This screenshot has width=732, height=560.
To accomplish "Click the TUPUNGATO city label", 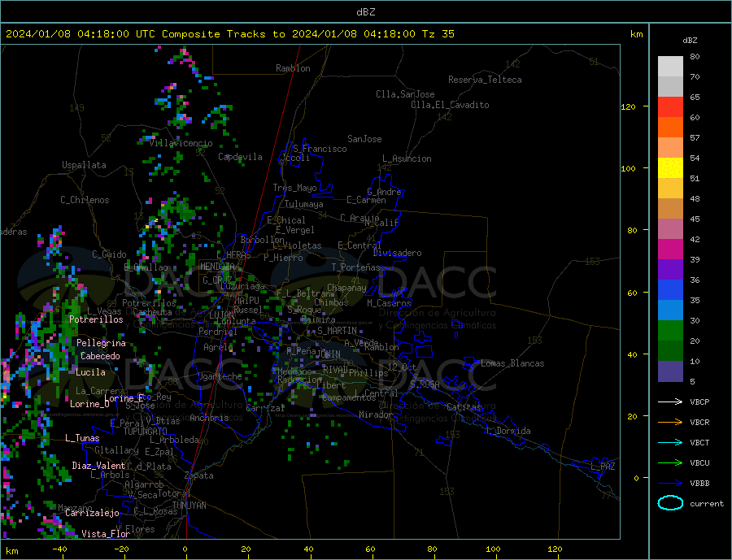I will [146, 432].
